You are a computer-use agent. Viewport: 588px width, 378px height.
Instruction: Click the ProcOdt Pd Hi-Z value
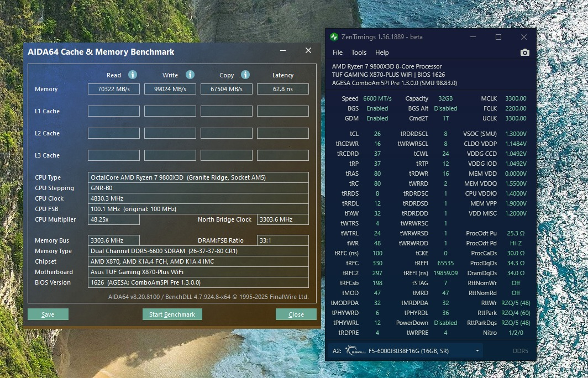516,243
